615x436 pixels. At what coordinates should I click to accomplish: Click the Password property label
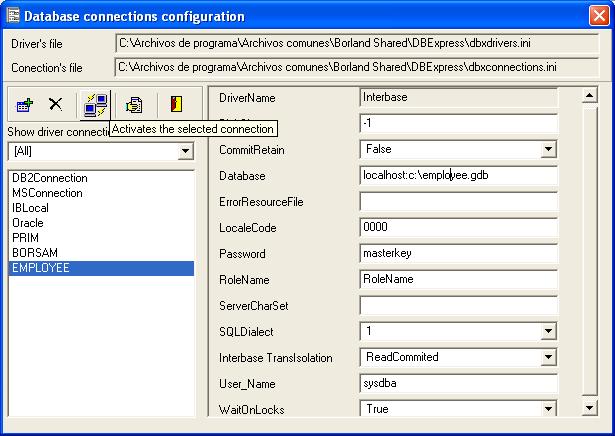coord(242,254)
